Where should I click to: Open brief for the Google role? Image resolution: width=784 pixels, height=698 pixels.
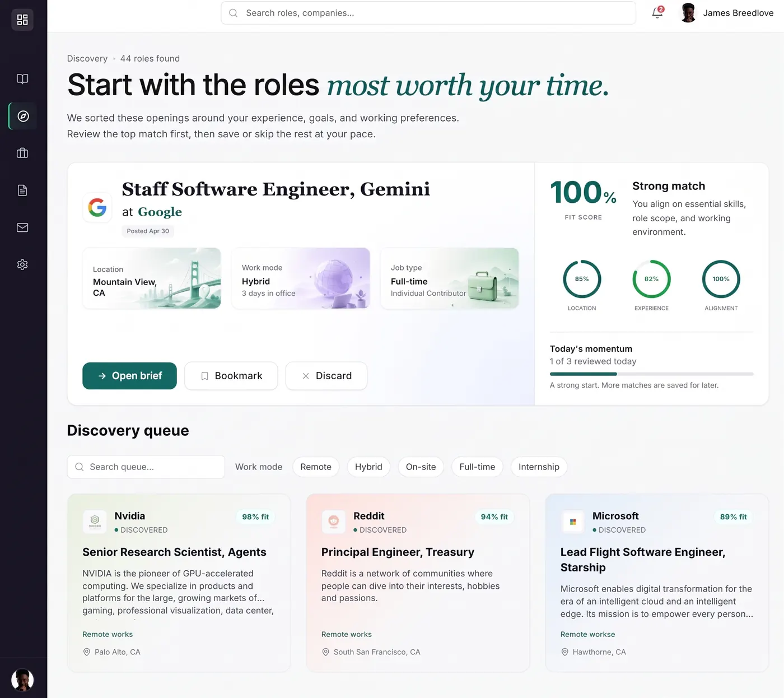pyautogui.click(x=129, y=376)
